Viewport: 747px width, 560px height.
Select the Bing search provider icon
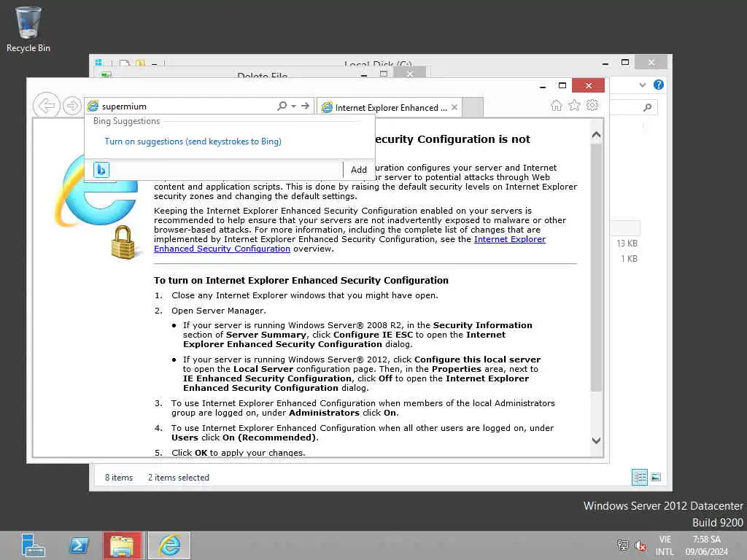[101, 169]
